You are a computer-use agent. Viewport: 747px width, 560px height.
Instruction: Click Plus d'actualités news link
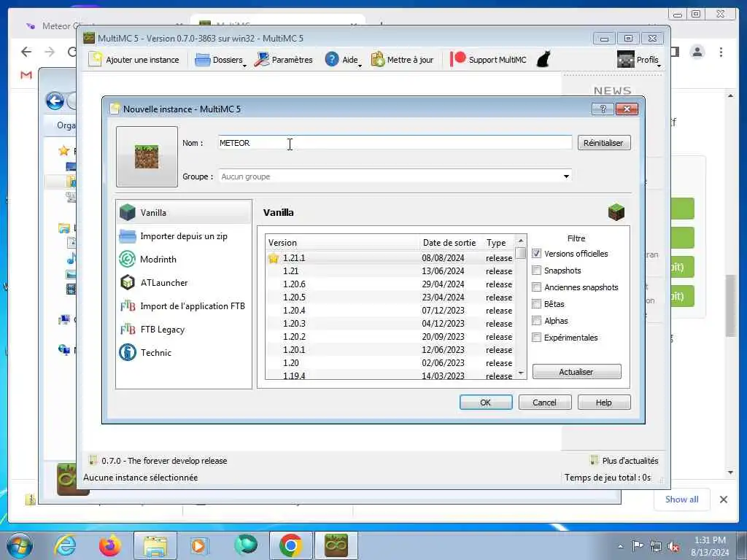624,461
